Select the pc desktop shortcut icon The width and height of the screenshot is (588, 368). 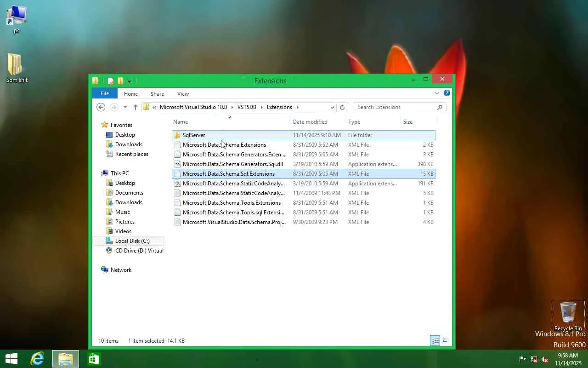[17, 20]
